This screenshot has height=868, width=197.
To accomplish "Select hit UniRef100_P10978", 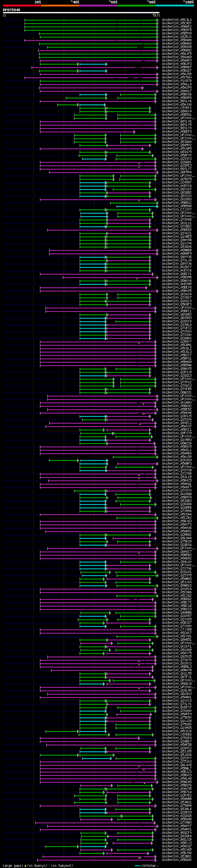I will pos(177,81).
